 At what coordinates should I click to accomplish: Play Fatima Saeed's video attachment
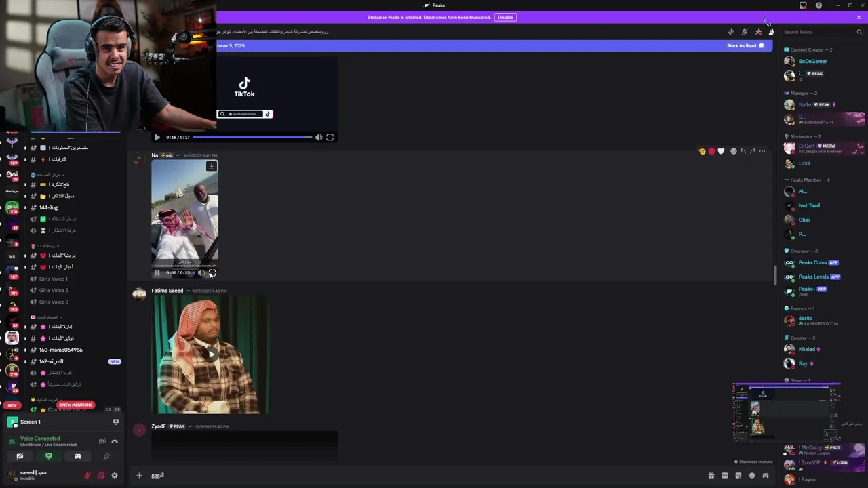tap(212, 354)
